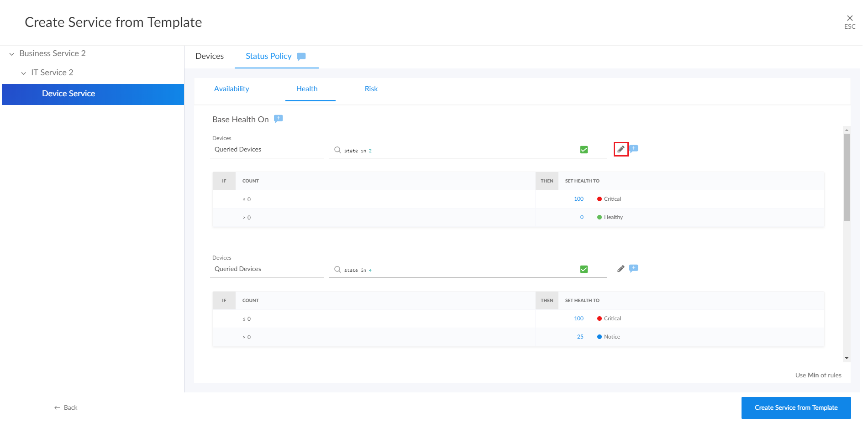Open comment bubble on Status Policy tab
868x428 pixels.
[x=301, y=56]
